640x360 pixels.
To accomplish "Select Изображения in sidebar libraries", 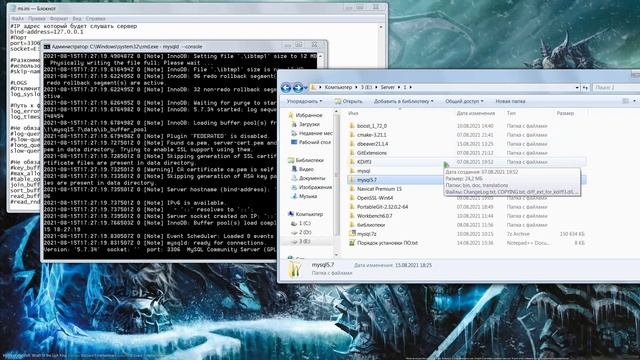I will [311, 187].
